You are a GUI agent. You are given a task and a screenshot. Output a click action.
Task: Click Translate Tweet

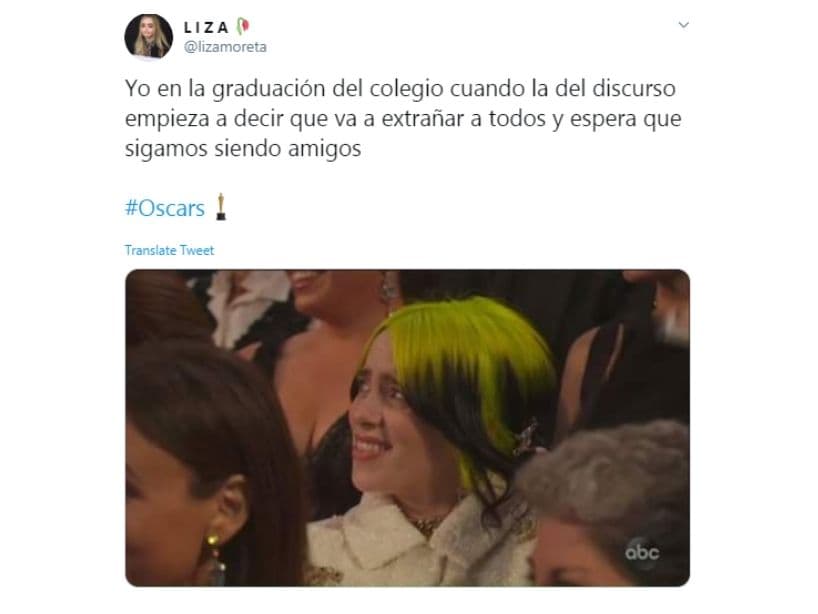pyautogui.click(x=170, y=250)
